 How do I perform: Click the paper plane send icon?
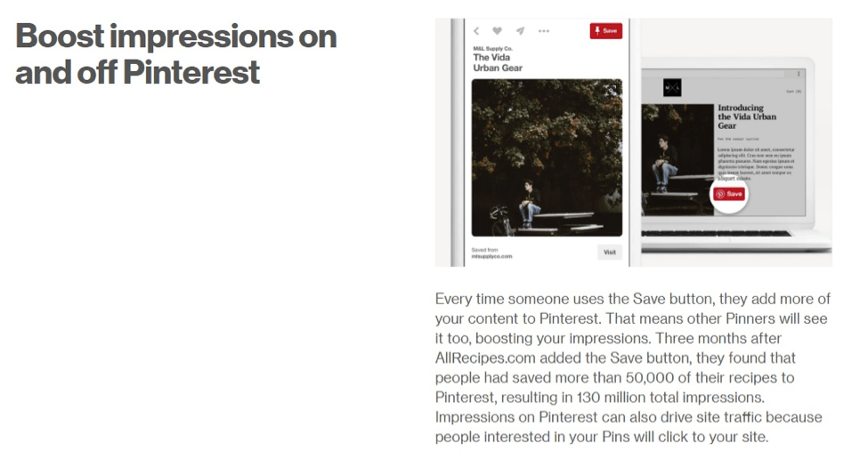(x=520, y=31)
